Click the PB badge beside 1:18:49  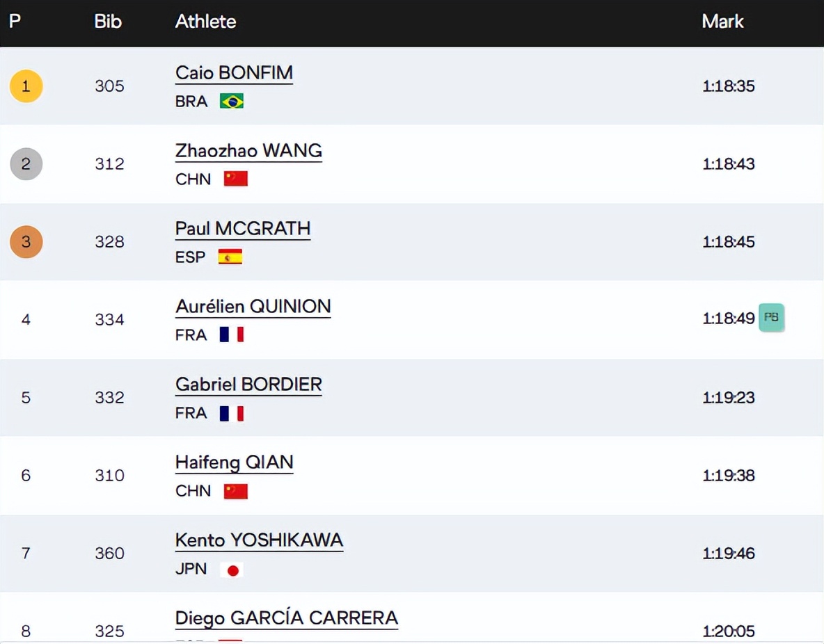(771, 318)
